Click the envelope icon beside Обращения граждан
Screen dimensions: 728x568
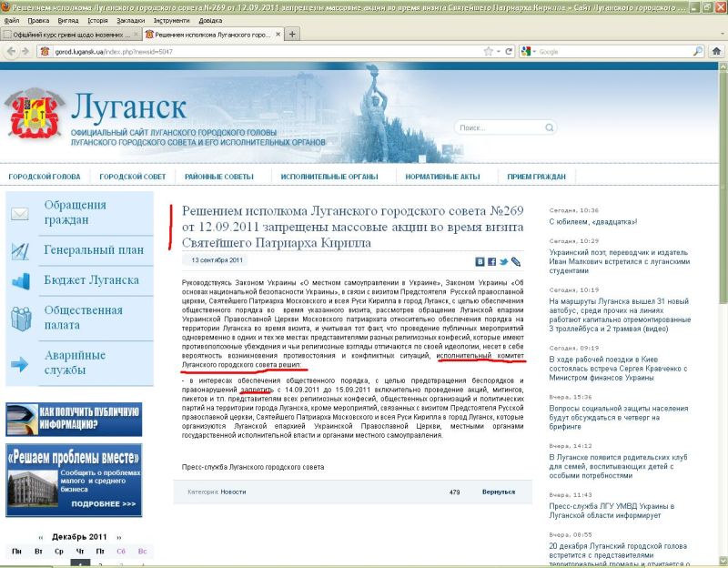point(20,214)
